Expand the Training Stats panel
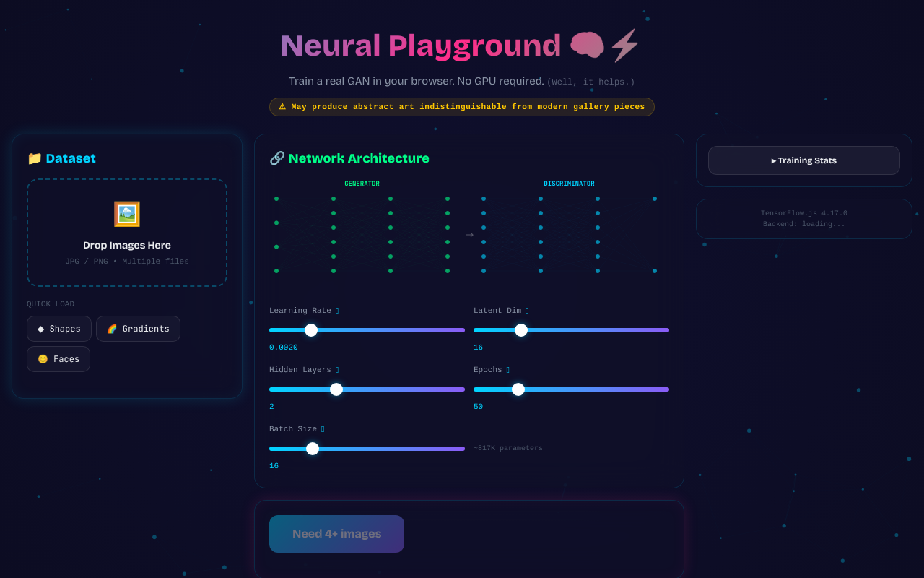This screenshot has height=578, width=924. coord(803,160)
